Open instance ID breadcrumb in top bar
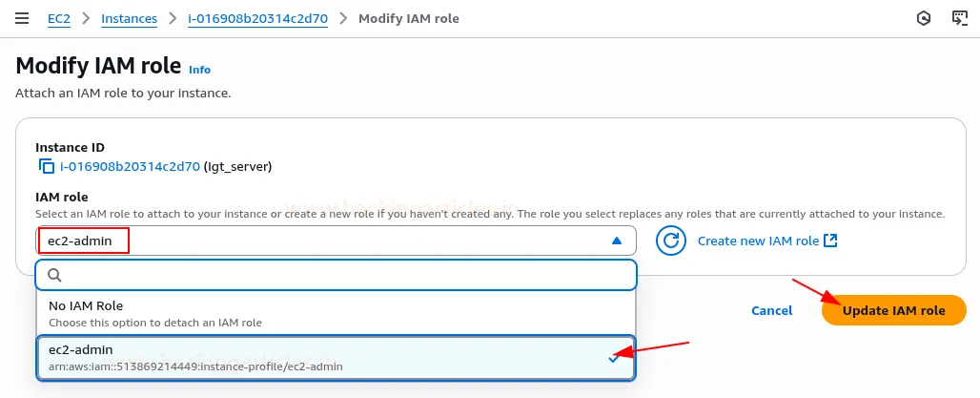Viewport: 980px width, 398px height. pyautogui.click(x=257, y=19)
